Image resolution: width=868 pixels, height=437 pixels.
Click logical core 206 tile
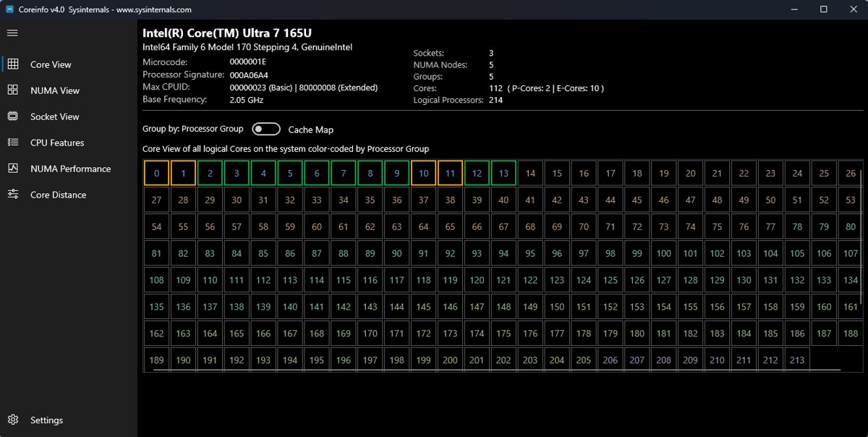tap(610, 360)
